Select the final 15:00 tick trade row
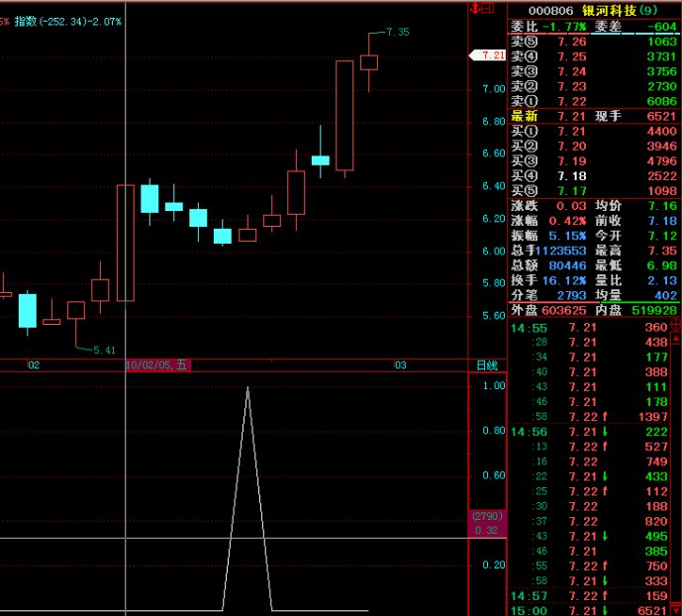 (593, 609)
